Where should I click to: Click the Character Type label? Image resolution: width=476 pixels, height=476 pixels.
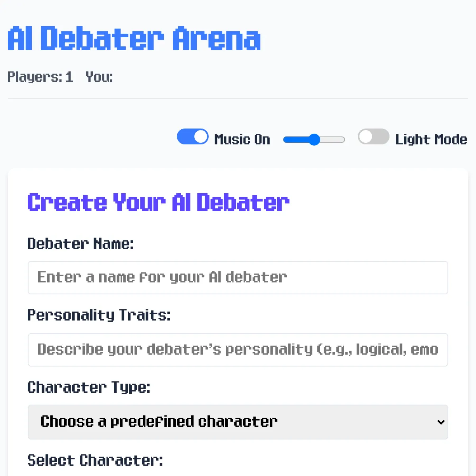pos(89,387)
